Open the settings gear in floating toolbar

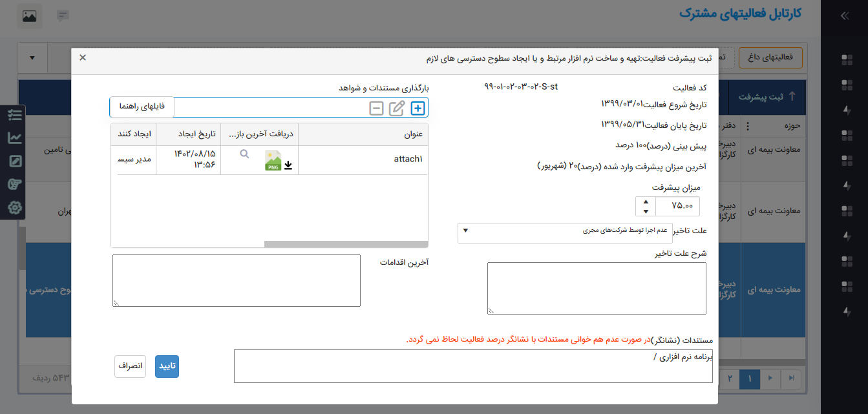[14, 208]
